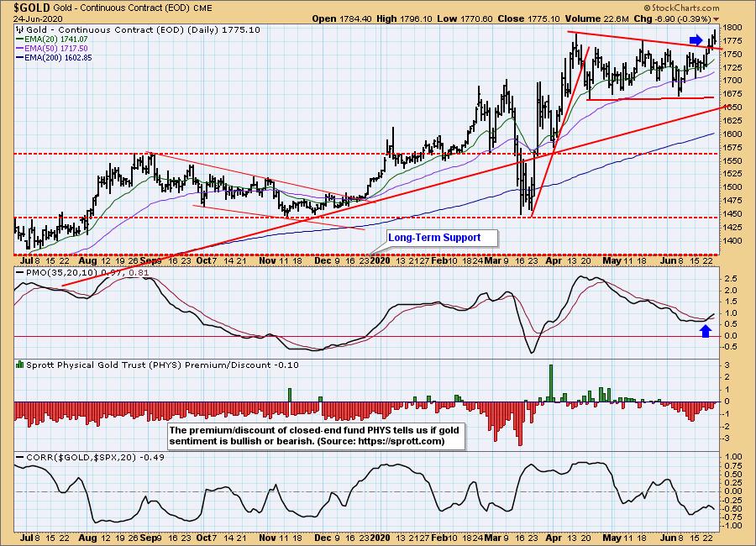This screenshot has width=756, height=546.
Task: Click the green histogram icon beside Sprott label
Action: 20,365
